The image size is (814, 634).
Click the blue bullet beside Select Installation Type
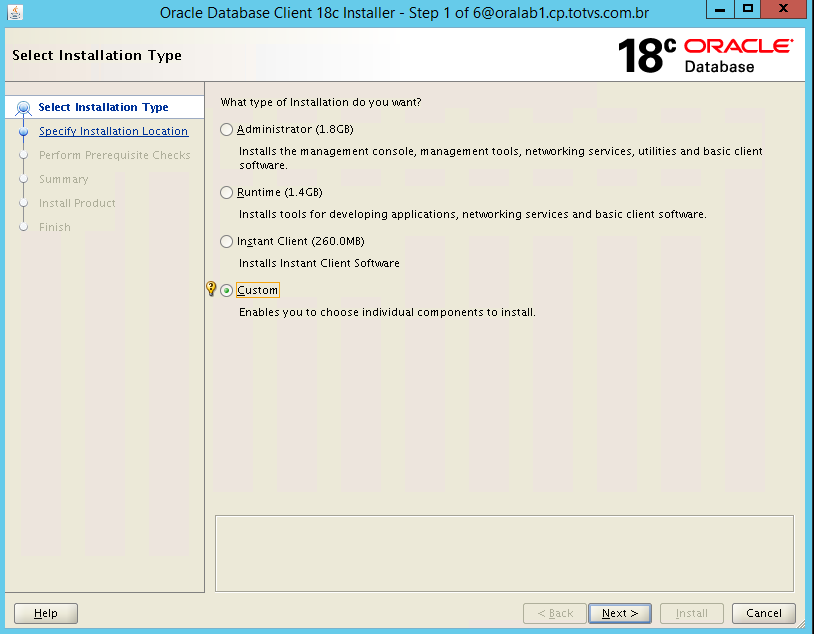[x=22, y=107]
